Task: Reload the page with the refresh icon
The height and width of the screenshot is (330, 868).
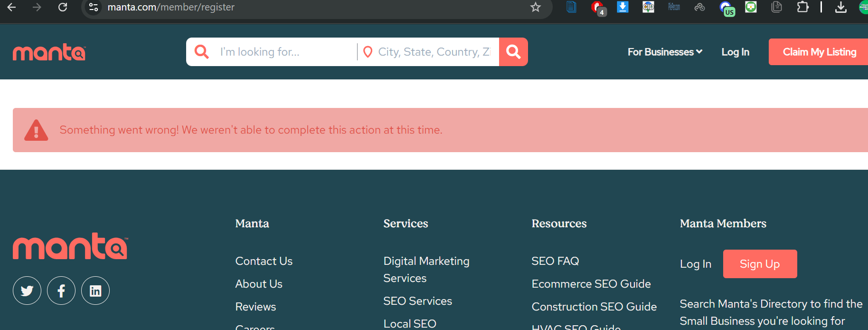Action: 63,7
